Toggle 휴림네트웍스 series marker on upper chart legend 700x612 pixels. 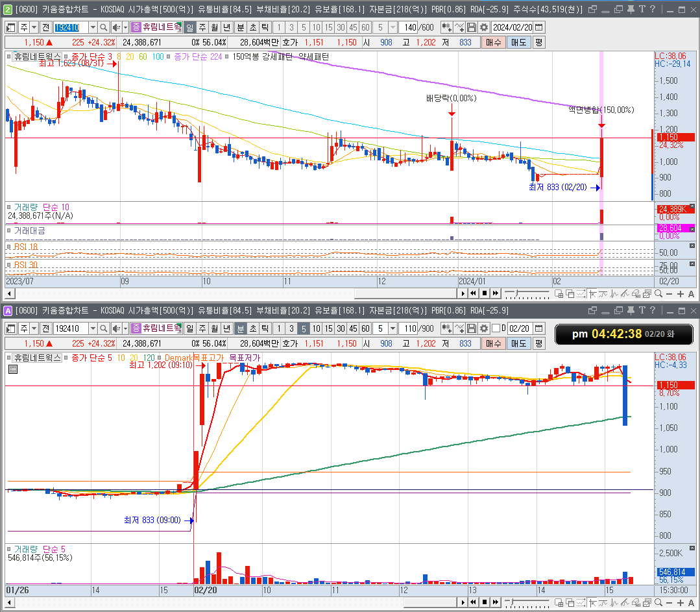click(8, 56)
